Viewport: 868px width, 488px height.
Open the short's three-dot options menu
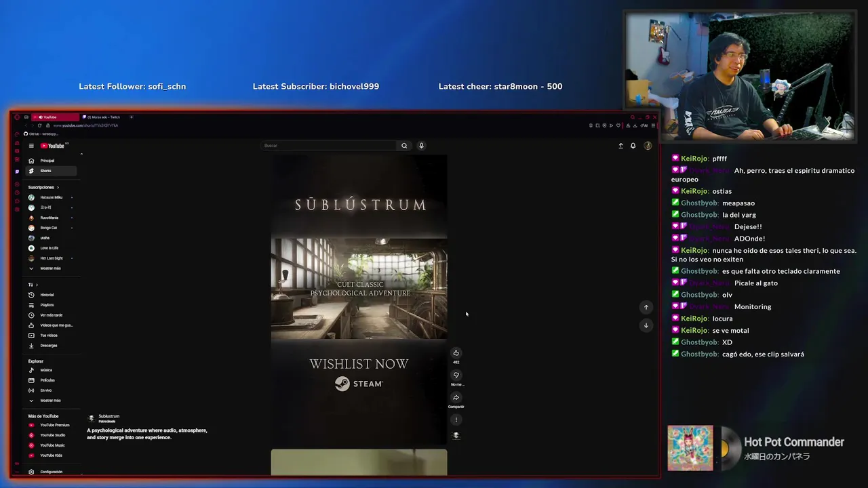tap(456, 420)
